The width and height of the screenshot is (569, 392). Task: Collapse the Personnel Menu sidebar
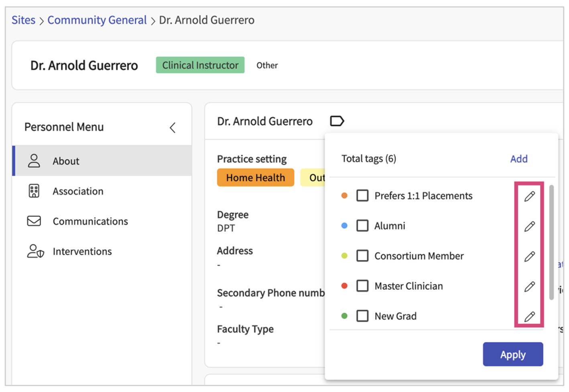(x=173, y=127)
